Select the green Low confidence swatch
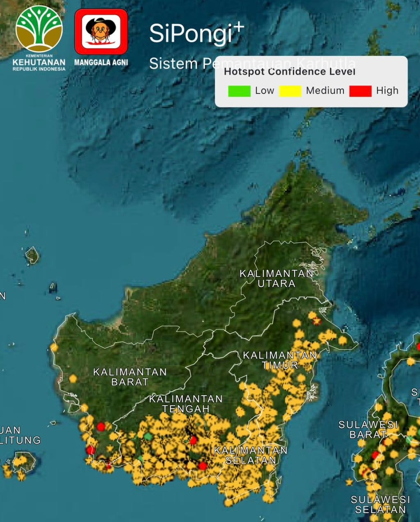The height and width of the screenshot is (522, 420). point(239,91)
